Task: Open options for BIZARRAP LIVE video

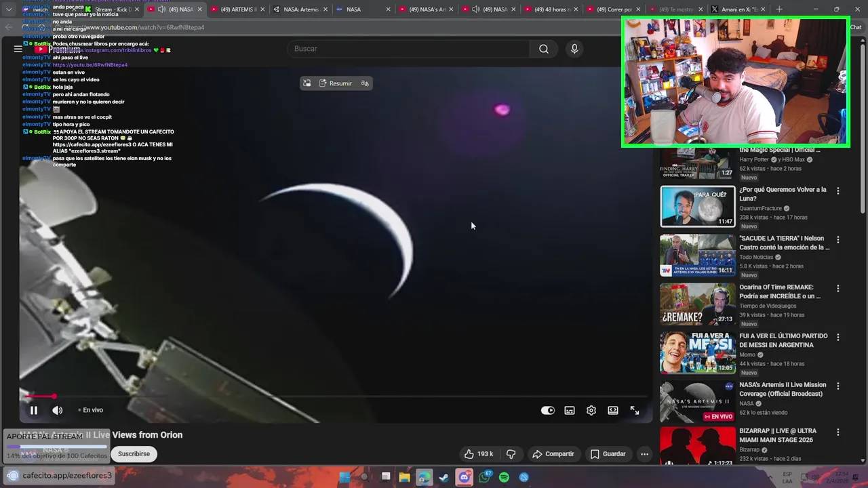Action: pyautogui.click(x=837, y=432)
